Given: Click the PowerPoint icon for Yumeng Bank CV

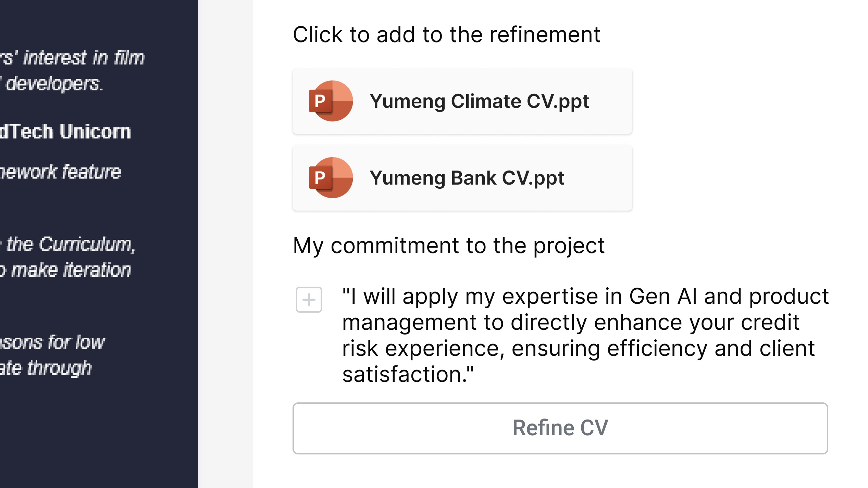Looking at the screenshot, I should coord(331,178).
